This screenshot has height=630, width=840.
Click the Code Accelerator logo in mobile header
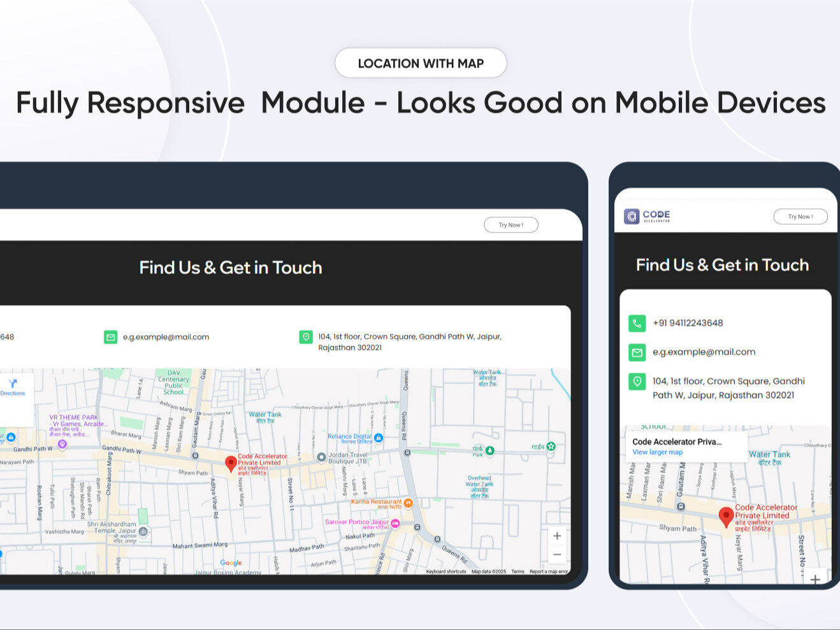point(647,216)
